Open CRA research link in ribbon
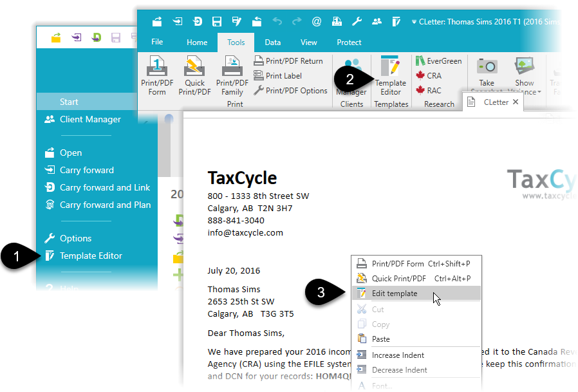The image size is (578, 392). point(429,75)
